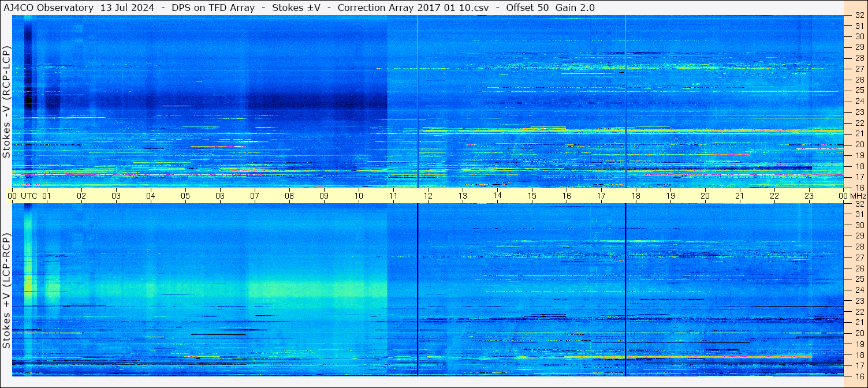Click hour mark '05' on time axis

[x=185, y=196]
